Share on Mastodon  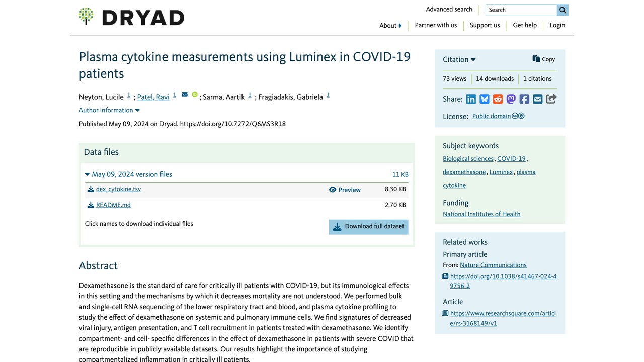coord(511,99)
